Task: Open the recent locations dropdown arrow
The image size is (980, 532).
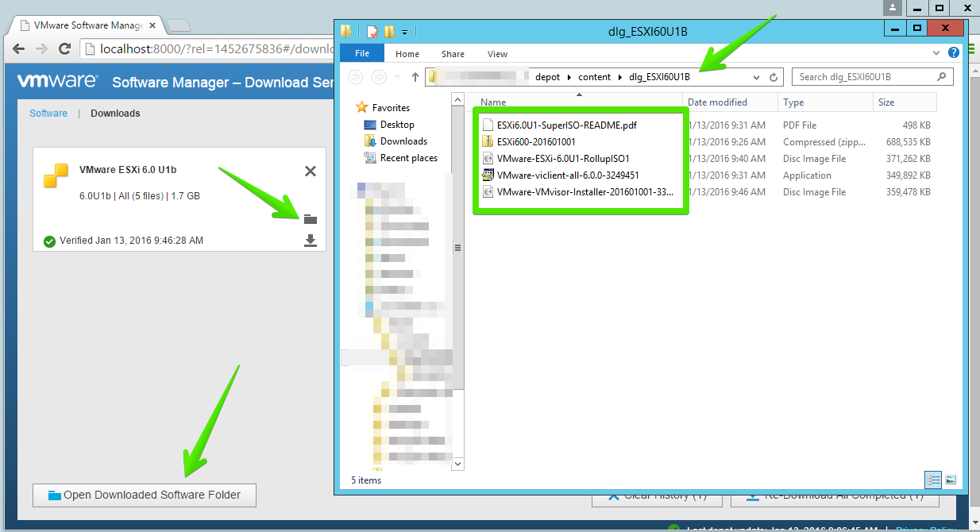Action: click(x=398, y=78)
